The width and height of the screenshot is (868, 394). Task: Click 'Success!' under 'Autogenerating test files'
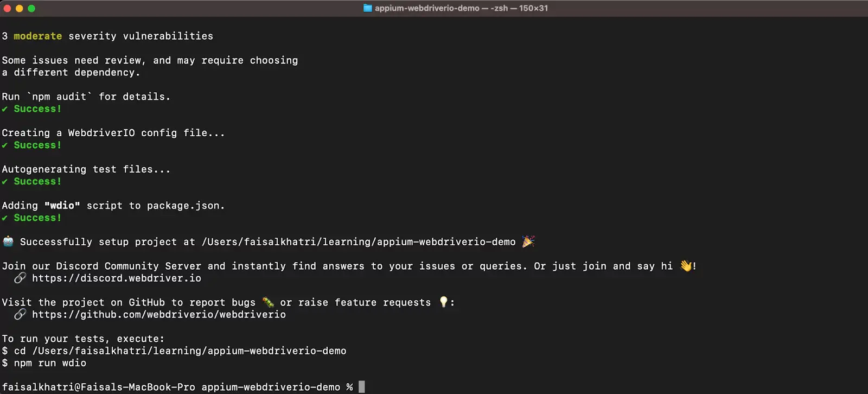(37, 181)
